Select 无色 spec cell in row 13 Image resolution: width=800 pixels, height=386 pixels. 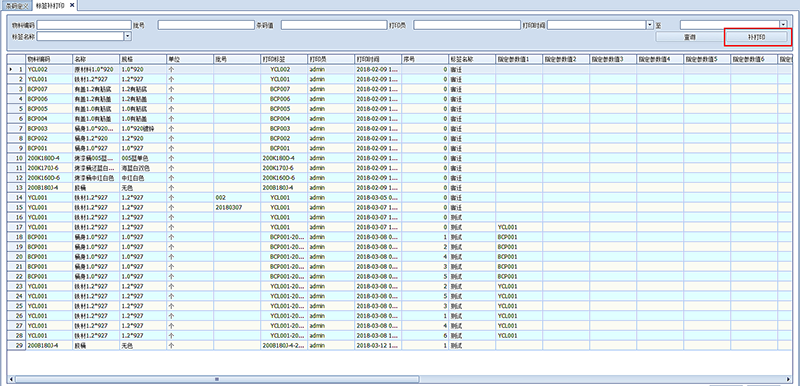(143, 188)
